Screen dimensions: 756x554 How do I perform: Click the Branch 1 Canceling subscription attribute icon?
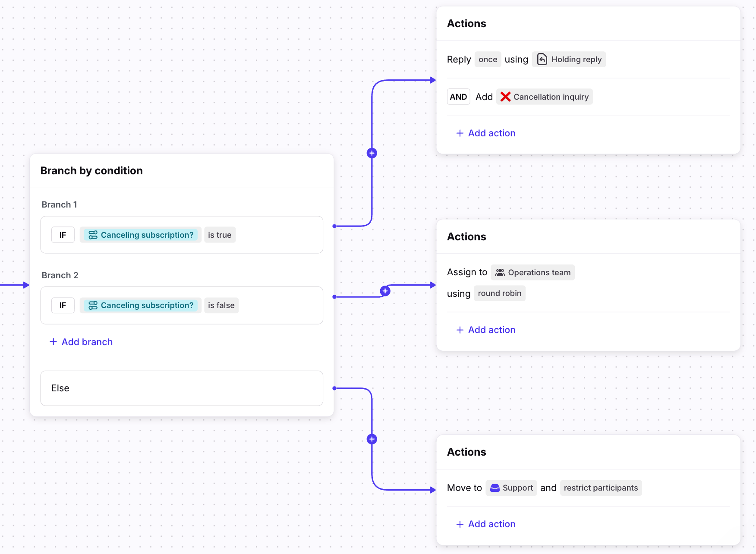pyautogui.click(x=93, y=235)
